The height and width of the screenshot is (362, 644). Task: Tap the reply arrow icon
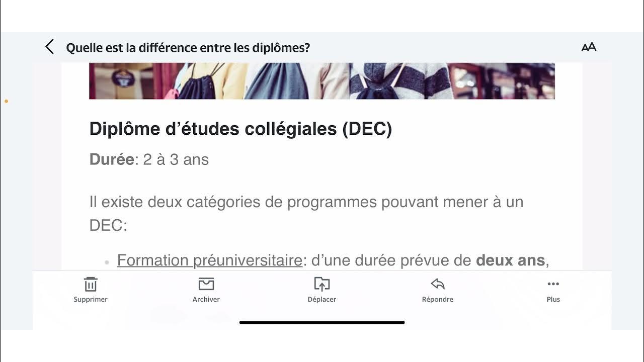tap(438, 285)
